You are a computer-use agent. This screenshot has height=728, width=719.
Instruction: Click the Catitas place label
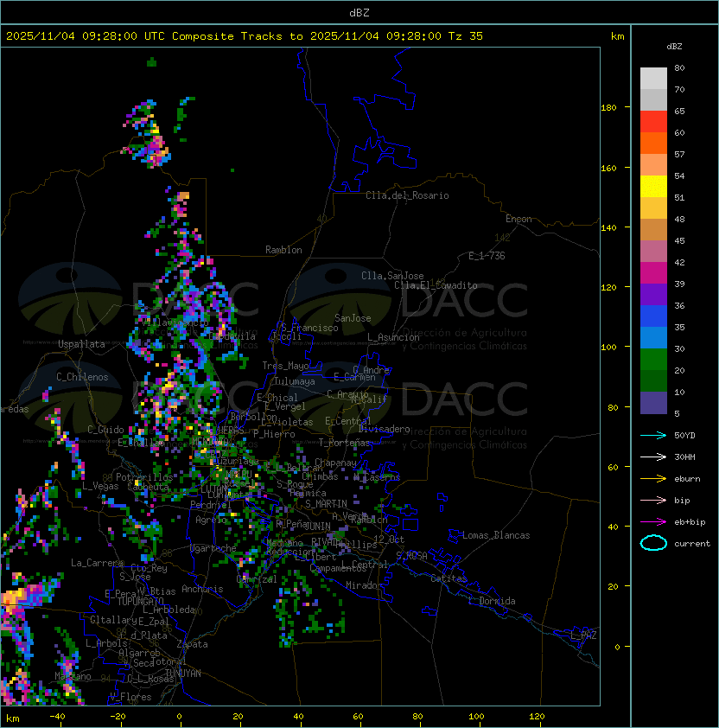[x=449, y=578]
